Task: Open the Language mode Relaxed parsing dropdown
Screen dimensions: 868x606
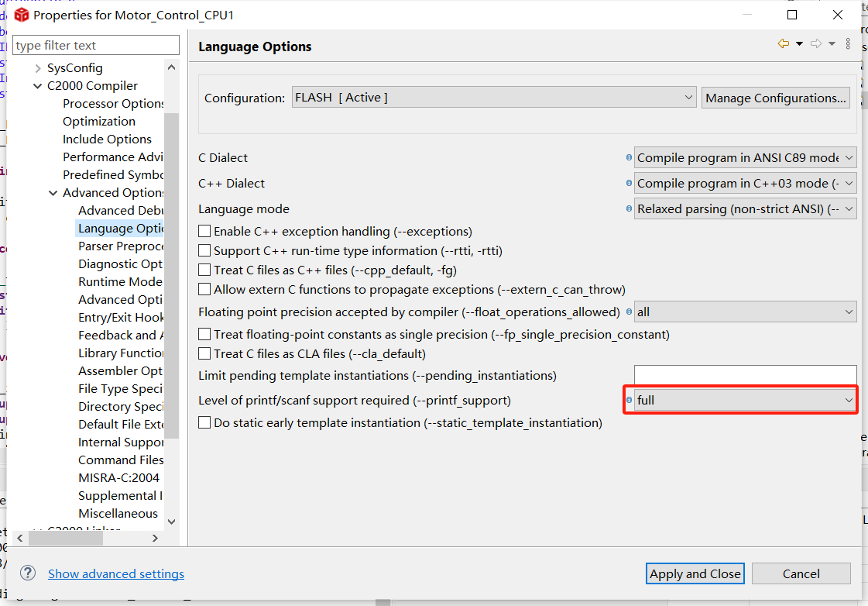Action: tap(745, 208)
